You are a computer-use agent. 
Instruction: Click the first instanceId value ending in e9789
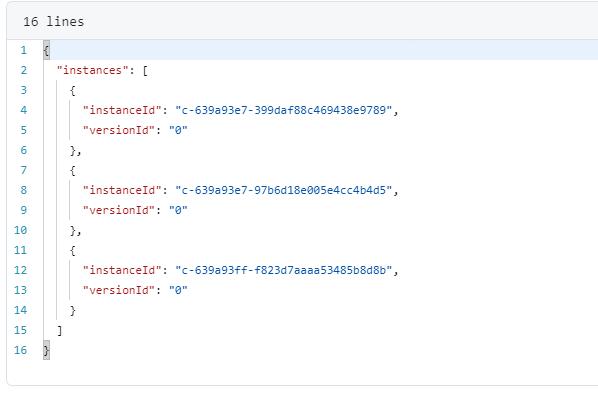pyautogui.click(x=283, y=110)
